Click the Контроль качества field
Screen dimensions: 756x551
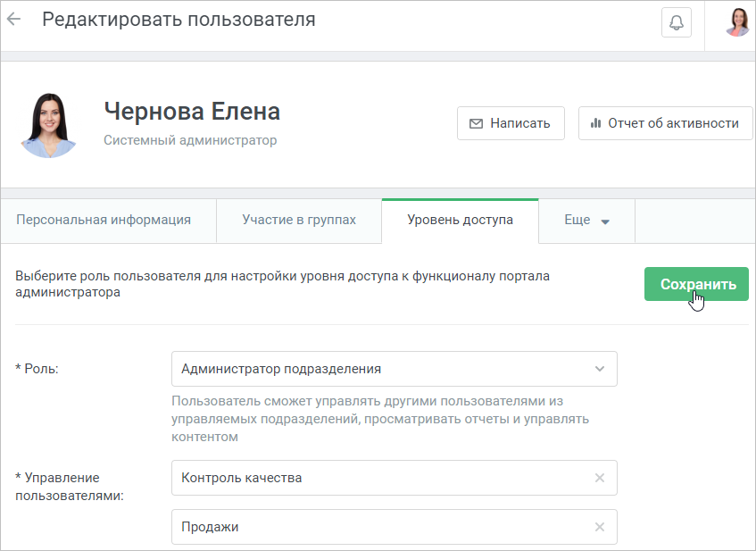(394, 478)
